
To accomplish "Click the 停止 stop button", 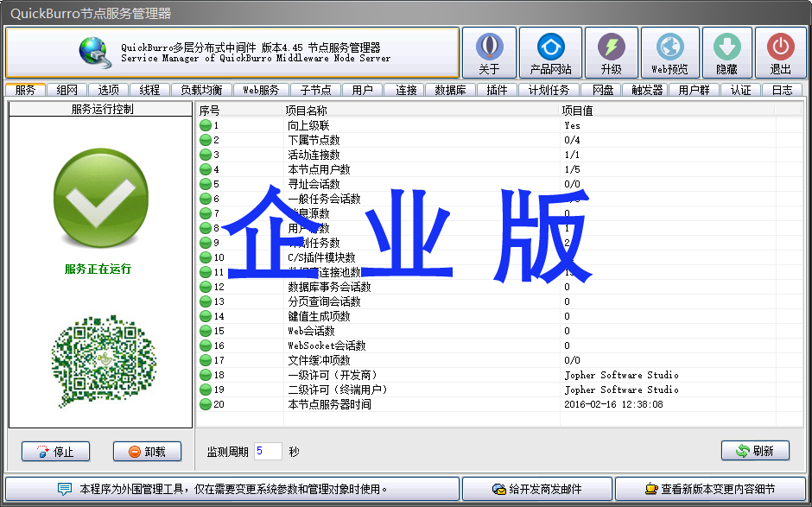I will [55, 452].
